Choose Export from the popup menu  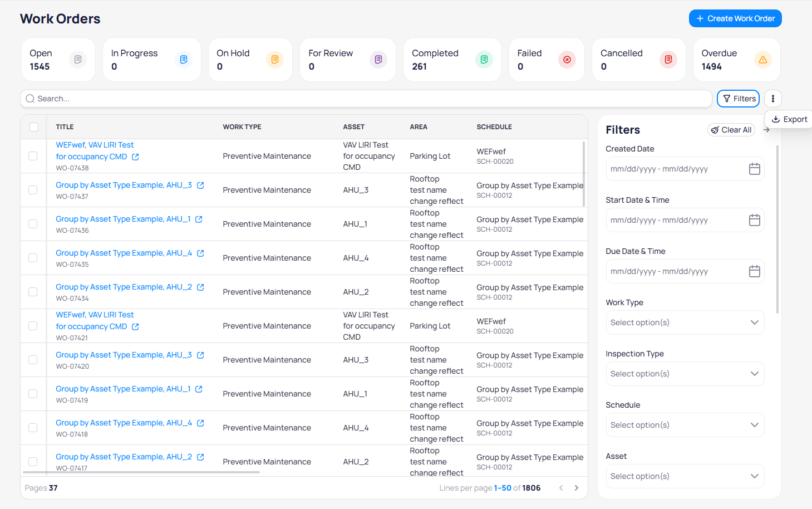coord(789,119)
